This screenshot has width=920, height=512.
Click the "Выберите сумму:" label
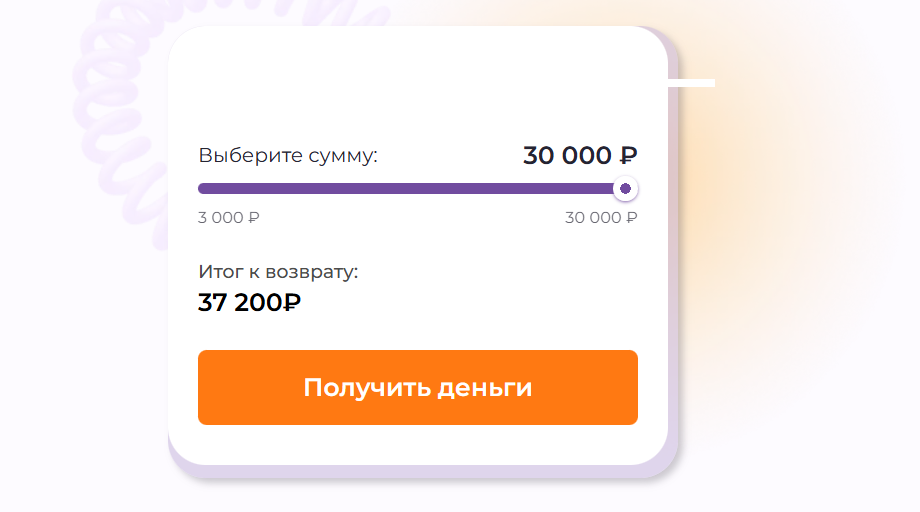288,156
